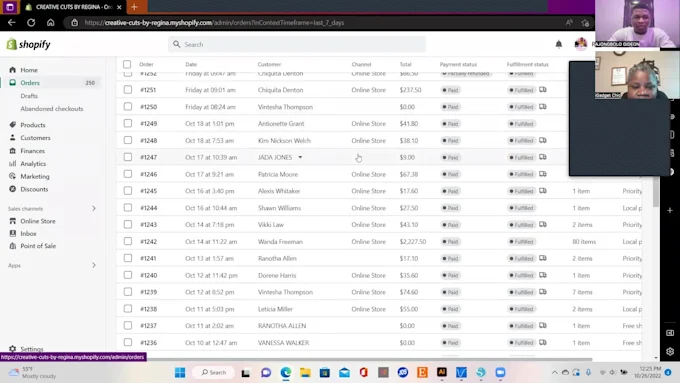Tick checkbox for order #1242
This screenshot has height=383, width=680.
[x=128, y=241]
